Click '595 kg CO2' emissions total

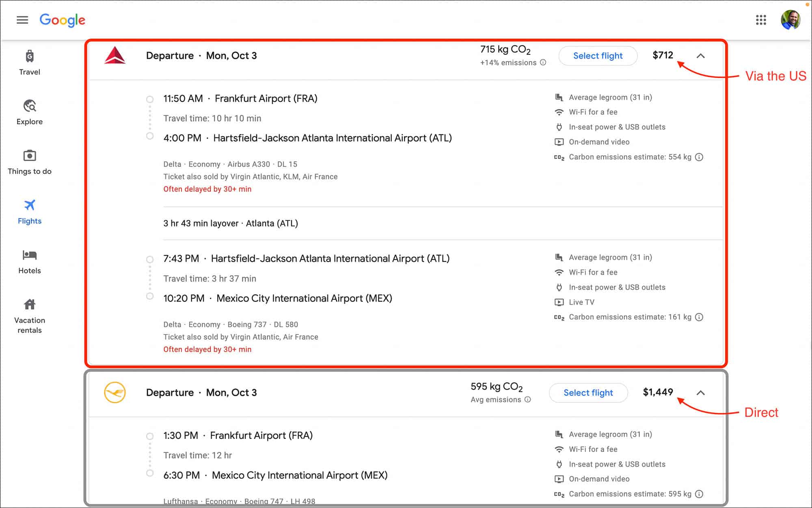[x=497, y=387]
